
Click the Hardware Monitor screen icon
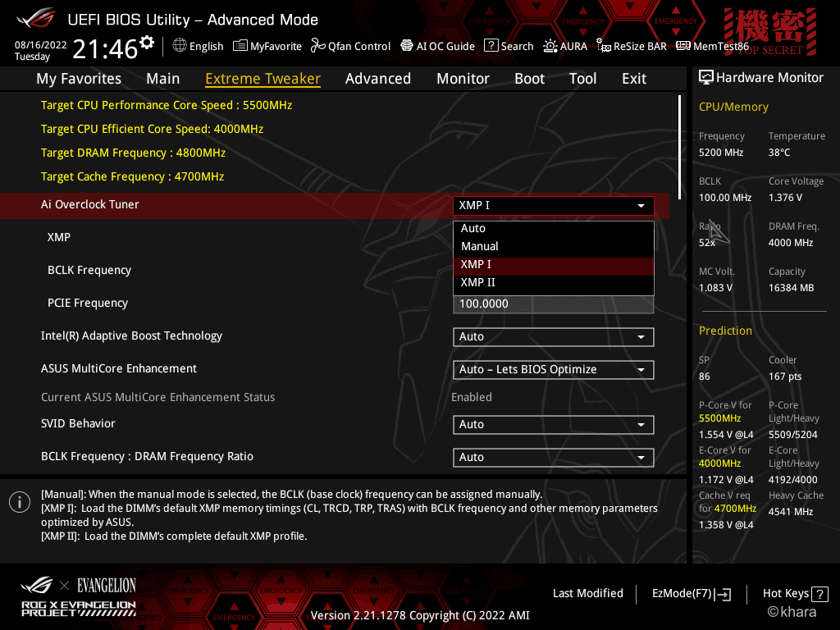pyautogui.click(x=706, y=78)
